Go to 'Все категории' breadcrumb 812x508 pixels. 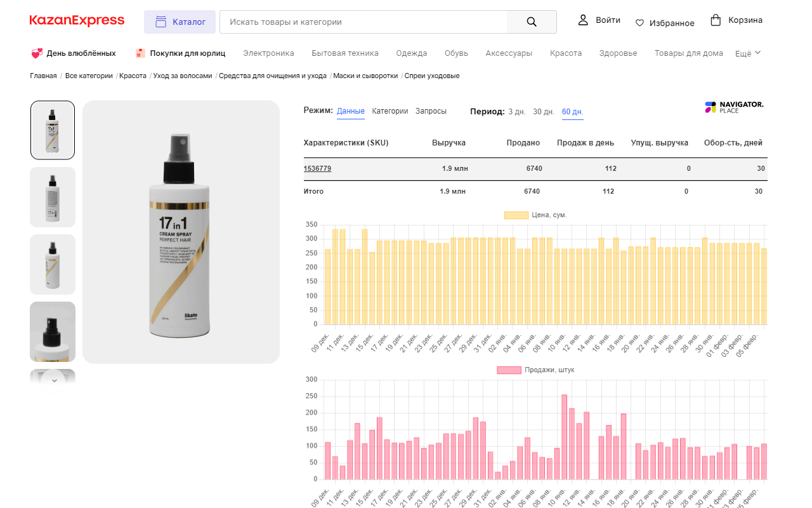click(89, 76)
